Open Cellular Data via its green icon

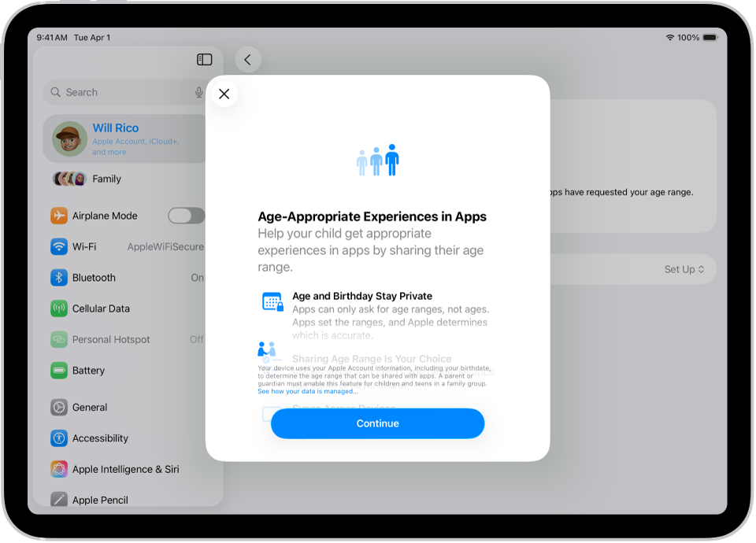click(x=57, y=308)
